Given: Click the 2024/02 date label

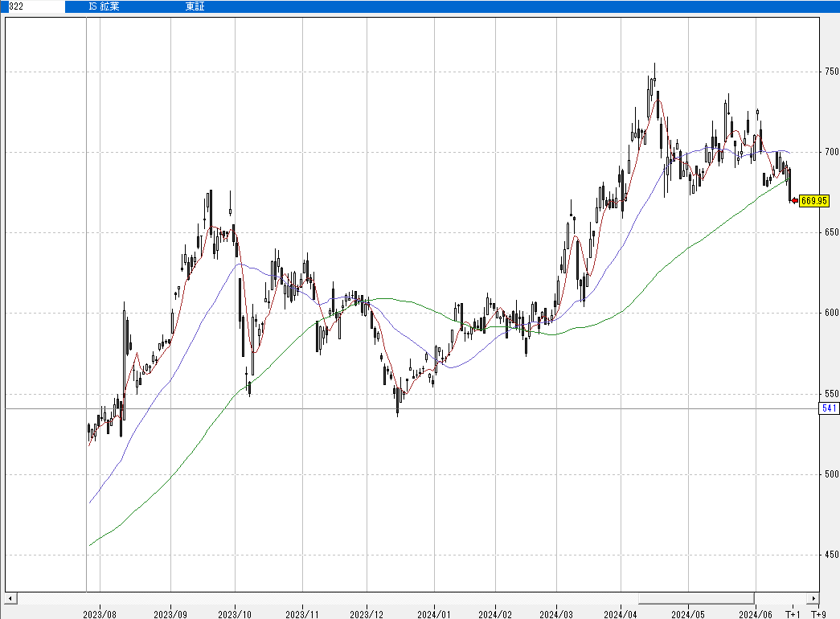Looking at the screenshot, I should click(495, 614).
